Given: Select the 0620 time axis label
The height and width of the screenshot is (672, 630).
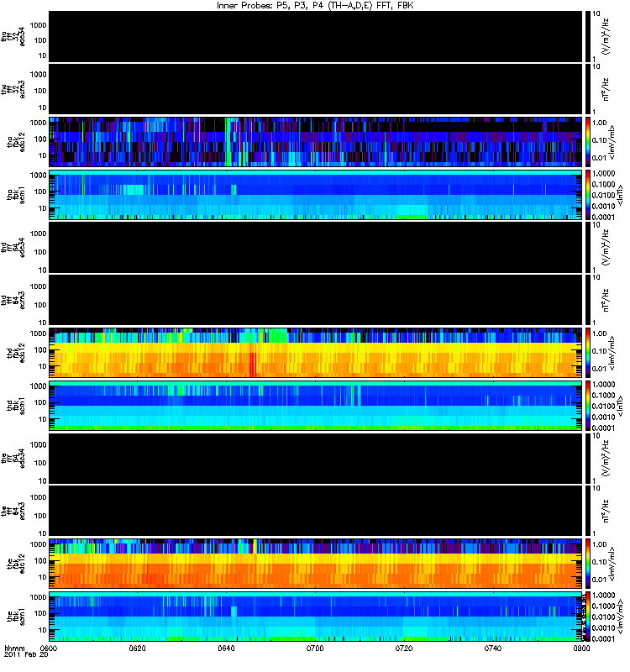Looking at the screenshot, I should pos(137,648).
